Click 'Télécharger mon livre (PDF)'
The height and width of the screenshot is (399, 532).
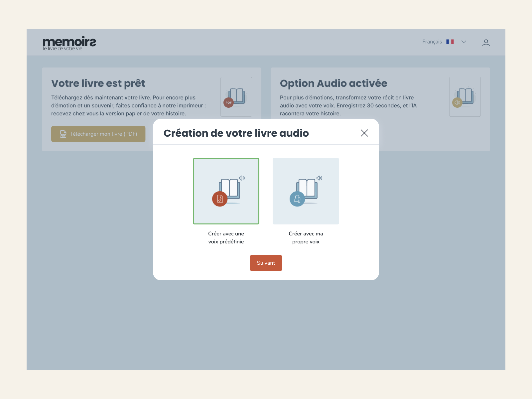tap(98, 134)
